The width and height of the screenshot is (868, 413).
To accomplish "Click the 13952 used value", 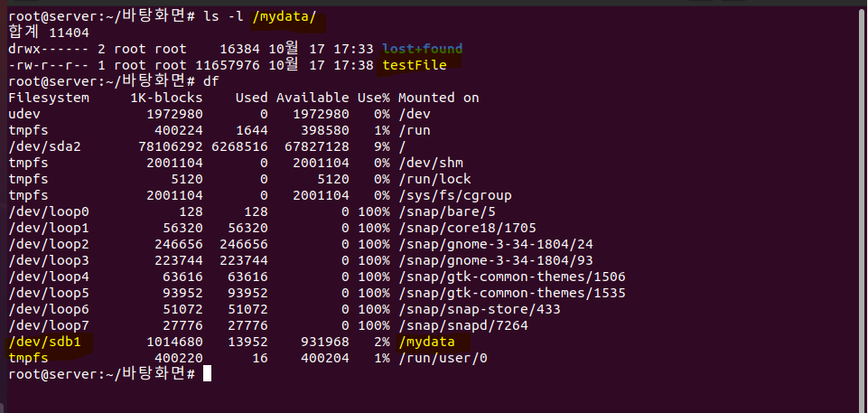I will [247, 343].
